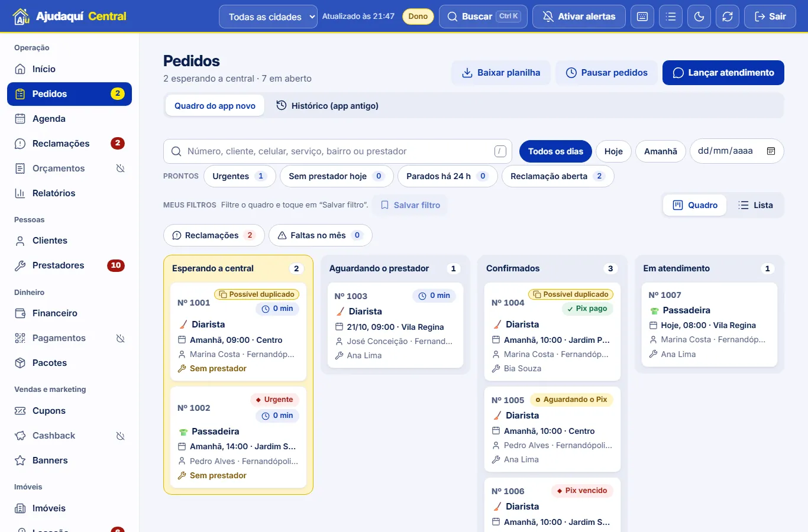Open Cupons in the sidebar
This screenshot has height=532, width=808.
click(x=69, y=411)
